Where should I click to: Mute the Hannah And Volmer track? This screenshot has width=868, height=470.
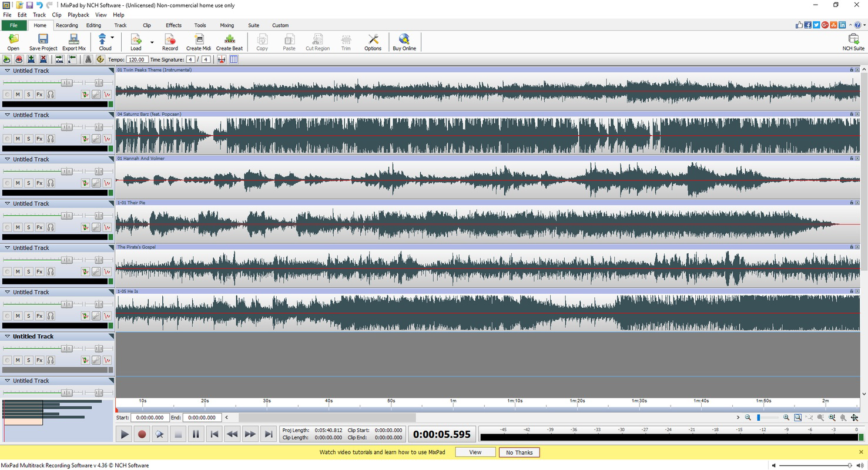pos(18,183)
